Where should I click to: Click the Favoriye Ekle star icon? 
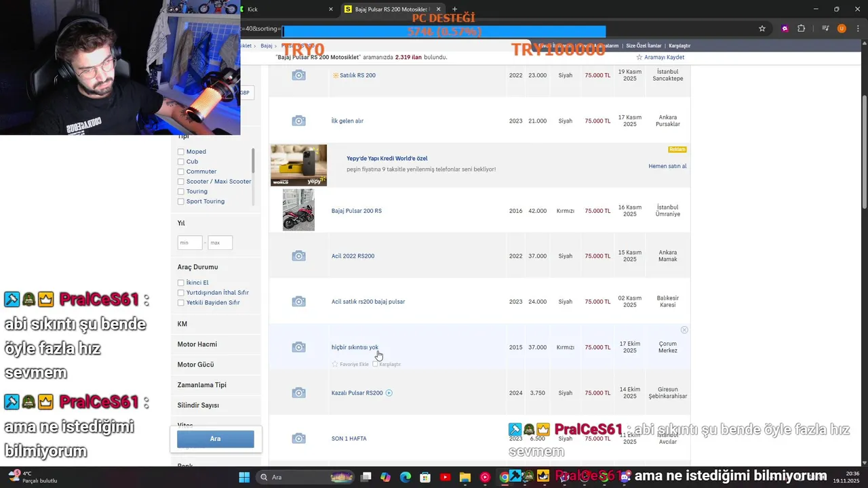tap(335, 364)
